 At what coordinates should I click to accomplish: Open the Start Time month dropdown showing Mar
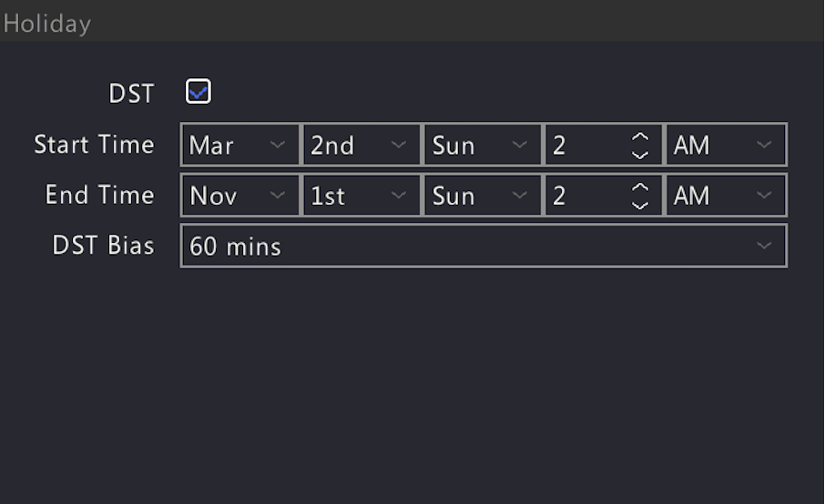tap(239, 145)
